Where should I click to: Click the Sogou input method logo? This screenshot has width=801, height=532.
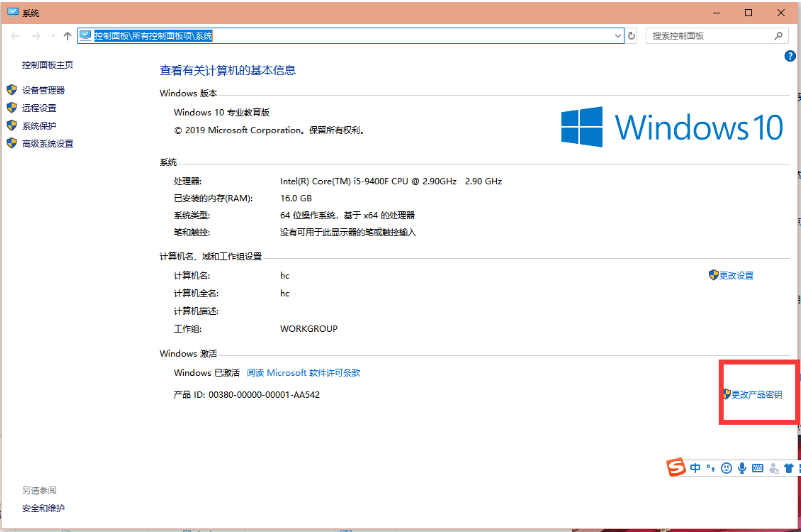[677, 467]
